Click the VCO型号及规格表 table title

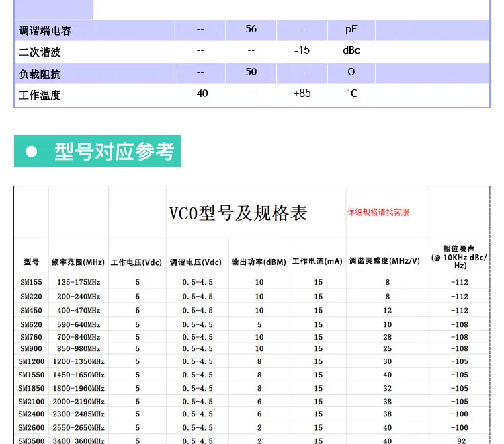238,213
